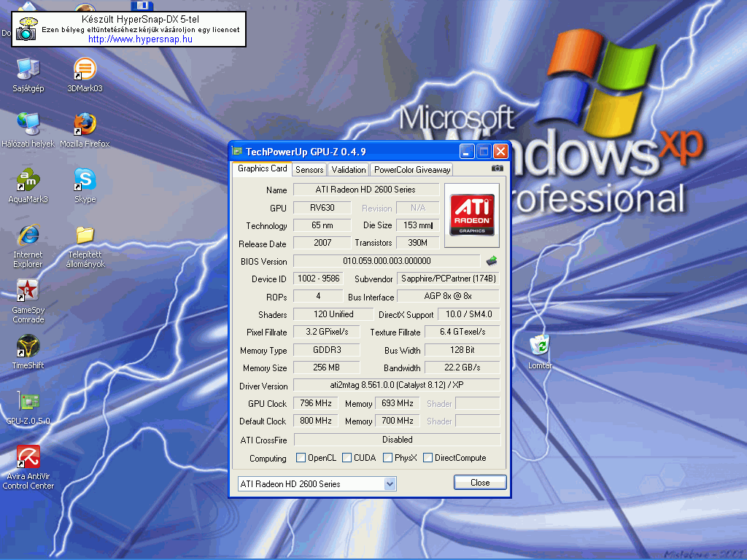Screen dimensions: 747x560
Task: Open Hálózati helyek icon
Action: point(28,130)
